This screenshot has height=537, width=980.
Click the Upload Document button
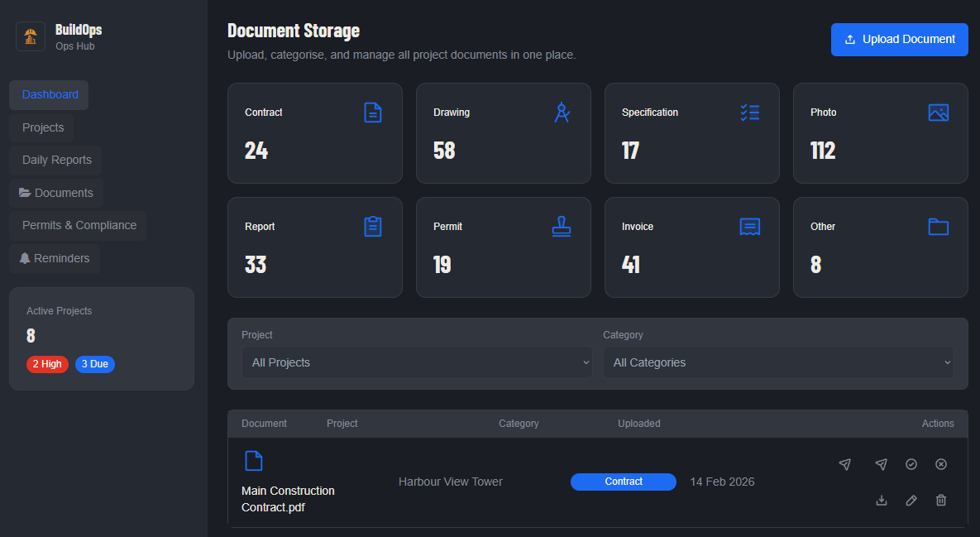tap(900, 40)
